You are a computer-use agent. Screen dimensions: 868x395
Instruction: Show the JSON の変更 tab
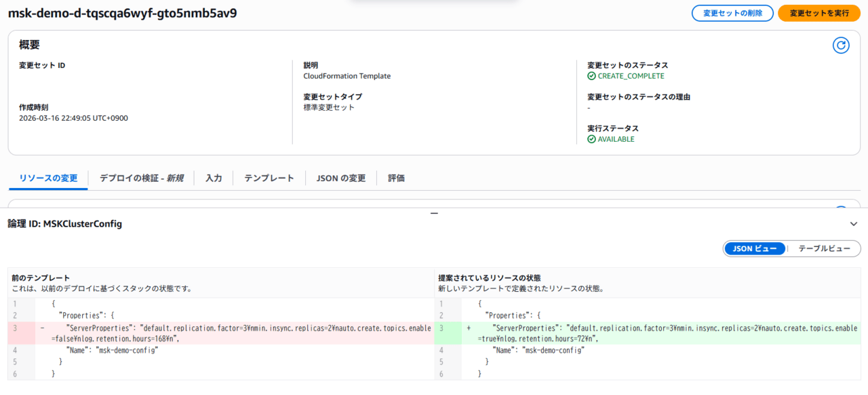coord(341,178)
